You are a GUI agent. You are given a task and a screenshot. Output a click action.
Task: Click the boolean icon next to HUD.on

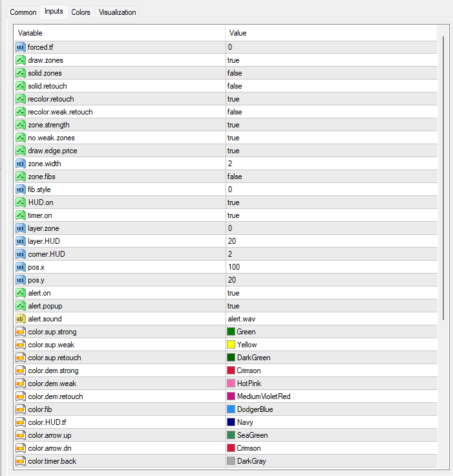coord(20,202)
